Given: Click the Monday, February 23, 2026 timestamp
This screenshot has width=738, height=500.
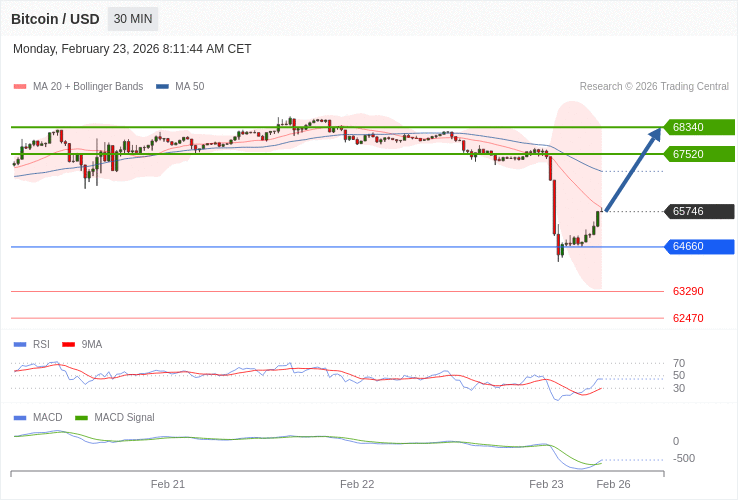Looking at the screenshot, I should click(x=132, y=49).
